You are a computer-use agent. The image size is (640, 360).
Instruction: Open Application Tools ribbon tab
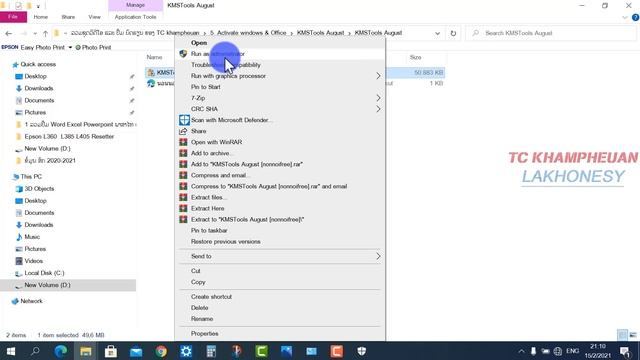(136, 17)
